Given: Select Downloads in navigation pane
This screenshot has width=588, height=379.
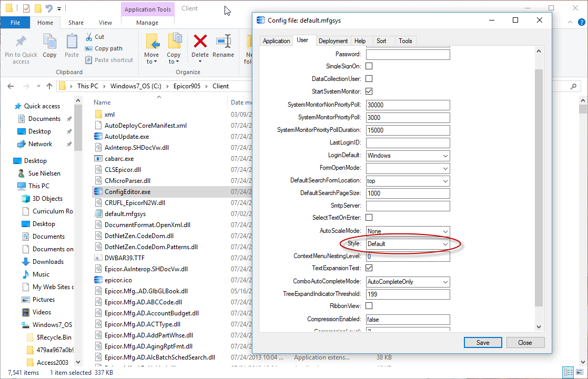Looking at the screenshot, I should (x=48, y=262).
